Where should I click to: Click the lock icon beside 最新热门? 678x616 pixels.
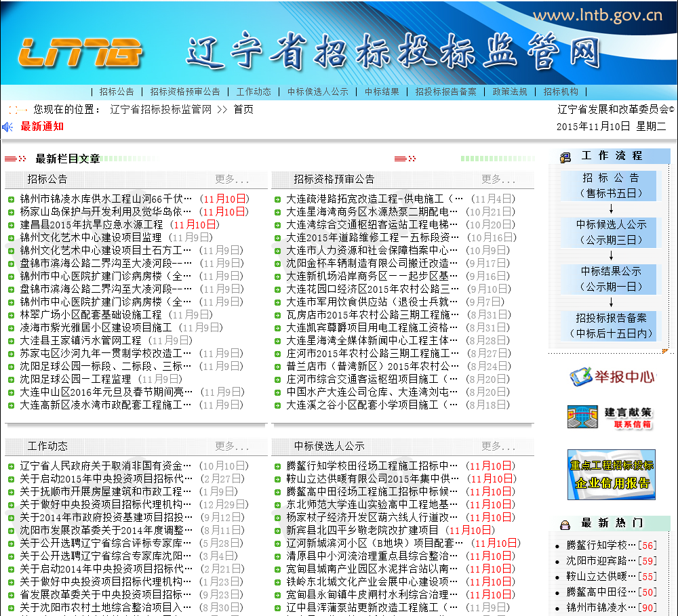tap(564, 525)
